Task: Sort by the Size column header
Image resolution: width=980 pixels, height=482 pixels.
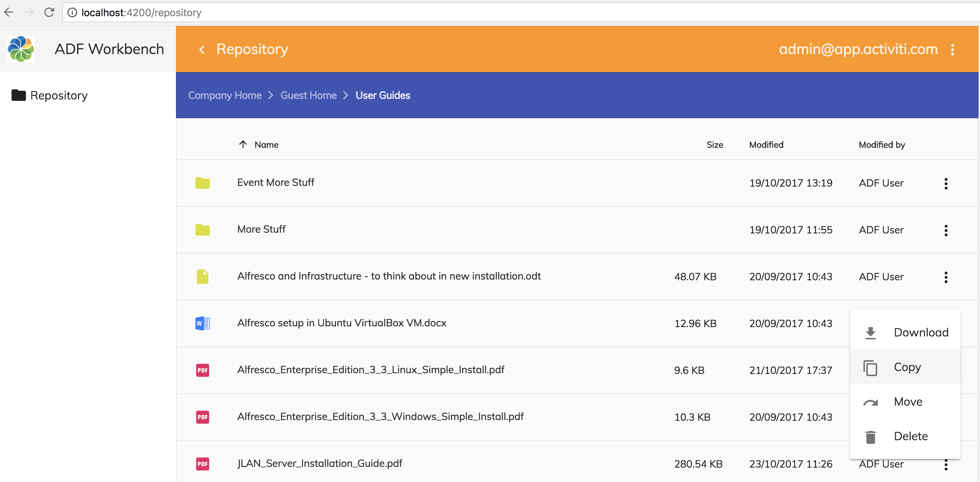Action: click(715, 144)
